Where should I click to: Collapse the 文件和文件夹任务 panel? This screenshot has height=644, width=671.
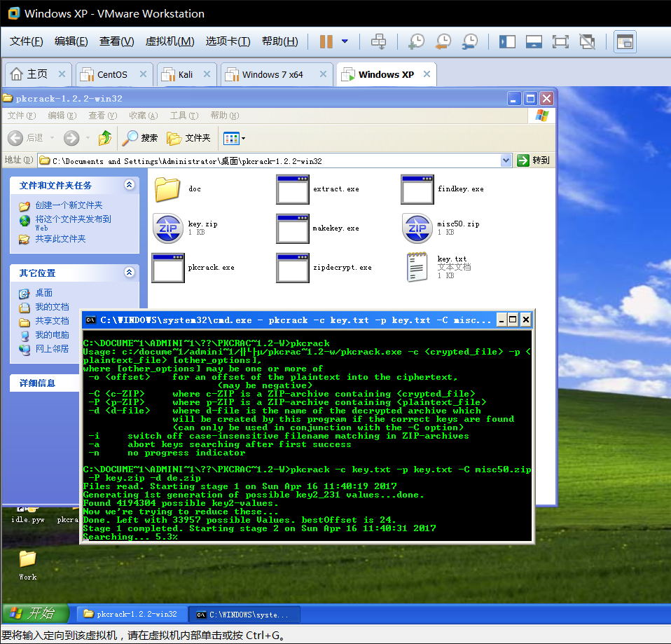pos(130,184)
